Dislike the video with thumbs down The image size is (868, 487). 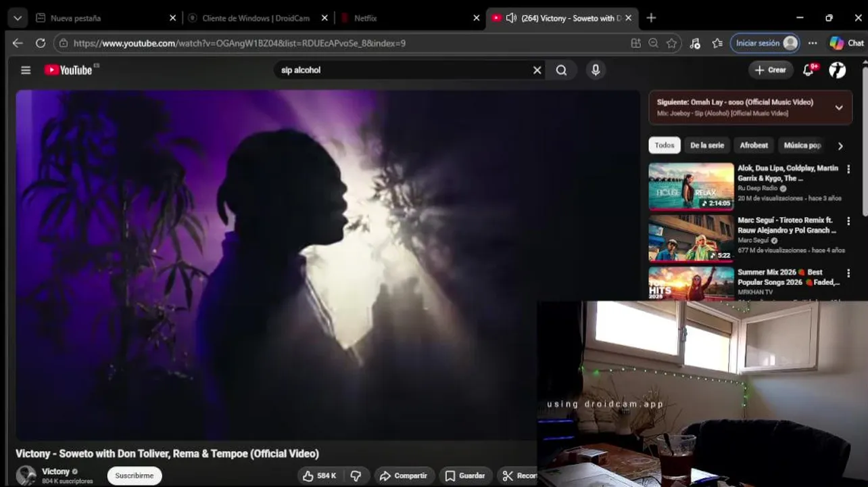coord(356,476)
